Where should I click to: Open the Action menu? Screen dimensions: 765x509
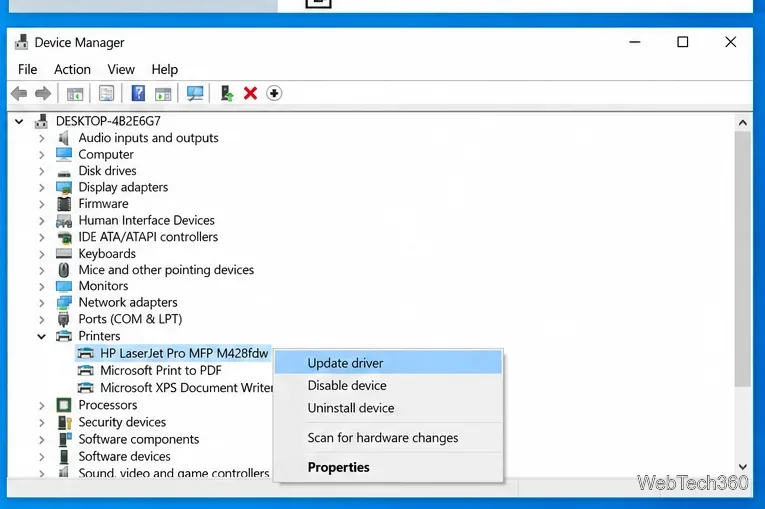click(72, 69)
